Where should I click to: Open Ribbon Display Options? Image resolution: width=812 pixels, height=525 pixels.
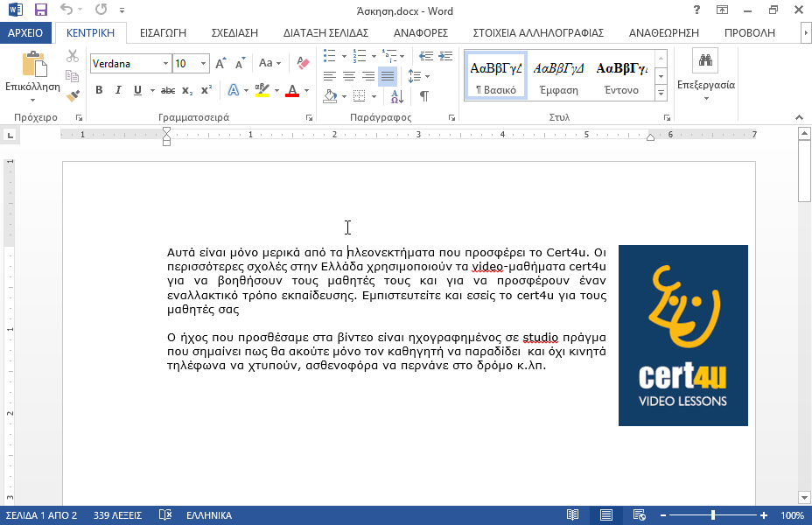(x=722, y=10)
